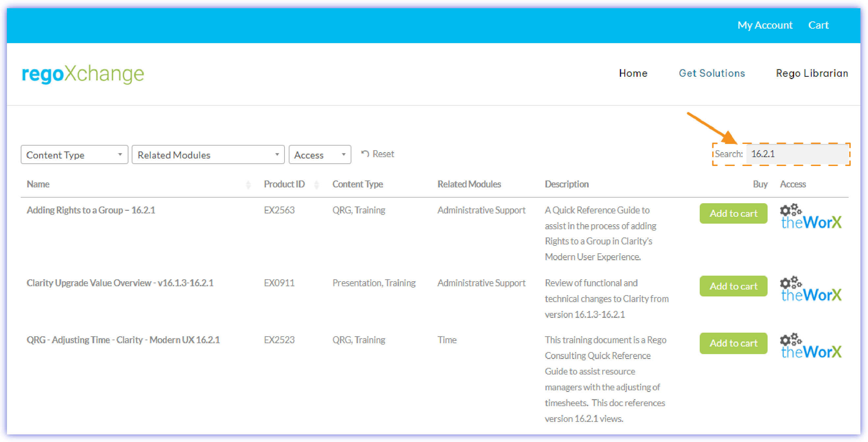Screen dimensions: 868x442
Task: Open My Account in top bar
Action: (x=765, y=25)
